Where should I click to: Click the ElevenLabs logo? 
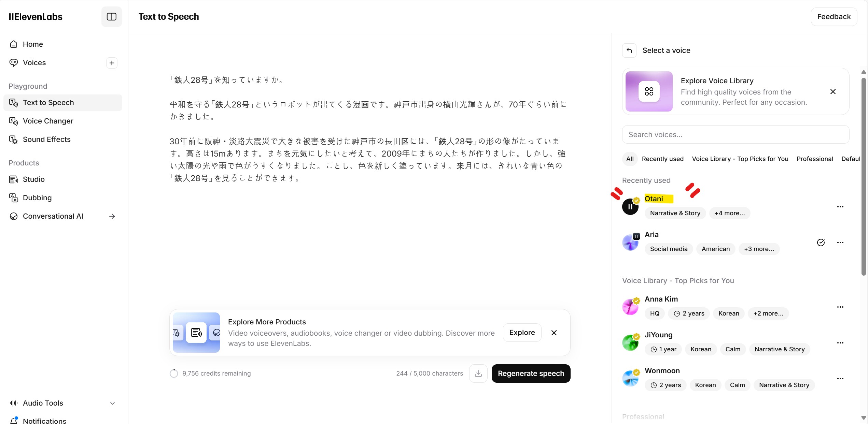point(36,17)
